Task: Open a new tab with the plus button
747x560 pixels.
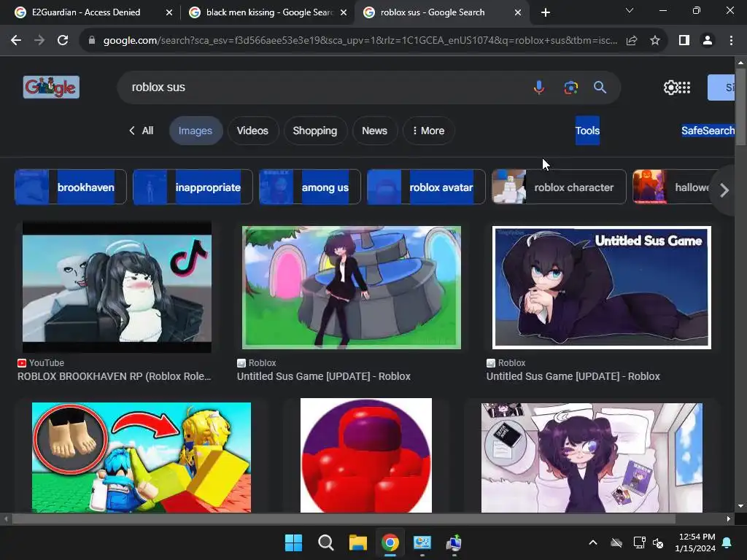Action: click(546, 12)
